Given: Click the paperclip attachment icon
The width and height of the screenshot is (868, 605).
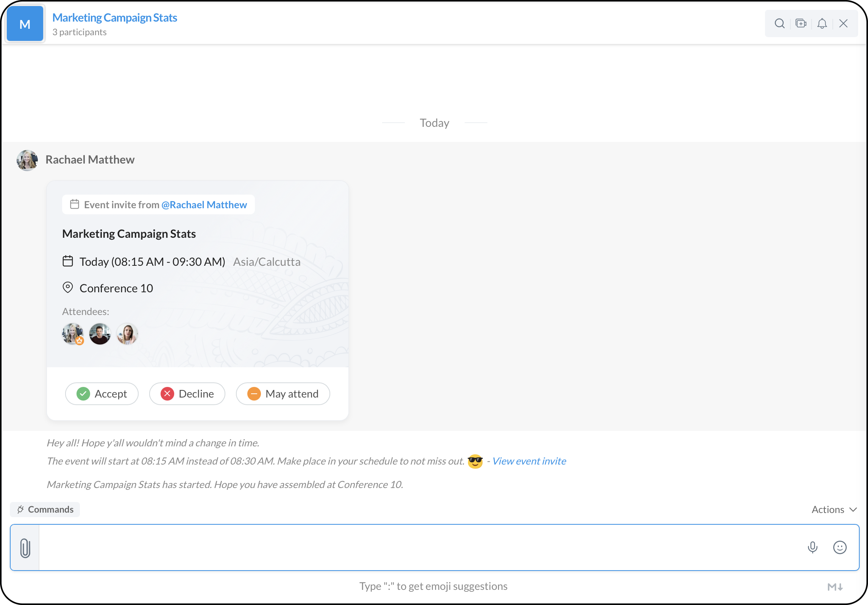Looking at the screenshot, I should [x=25, y=548].
